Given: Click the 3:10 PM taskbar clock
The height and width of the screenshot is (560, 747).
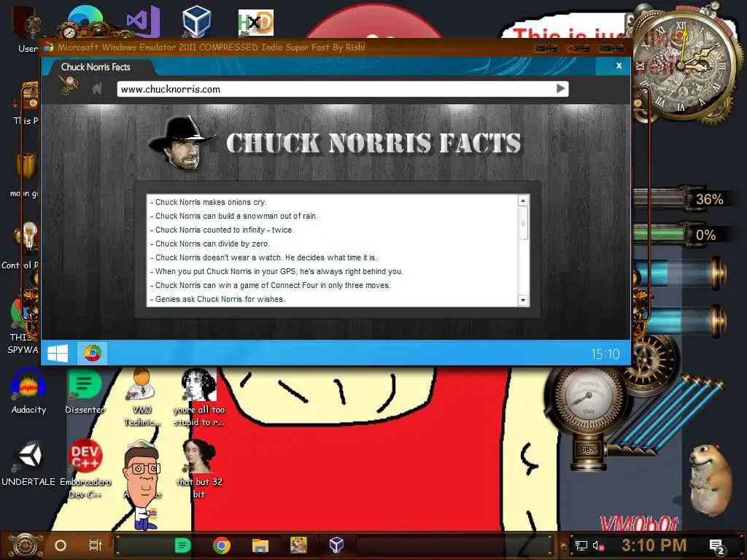Looking at the screenshot, I should coord(654,545).
